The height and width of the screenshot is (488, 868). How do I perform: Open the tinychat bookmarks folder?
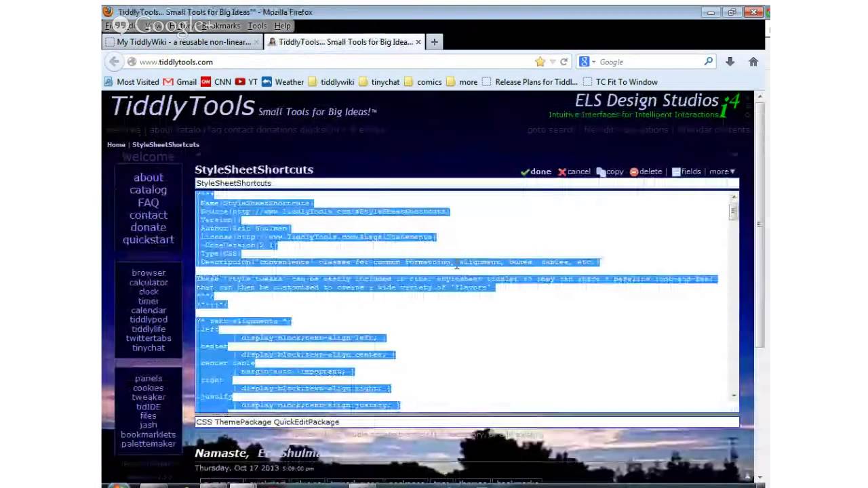click(379, 82)
